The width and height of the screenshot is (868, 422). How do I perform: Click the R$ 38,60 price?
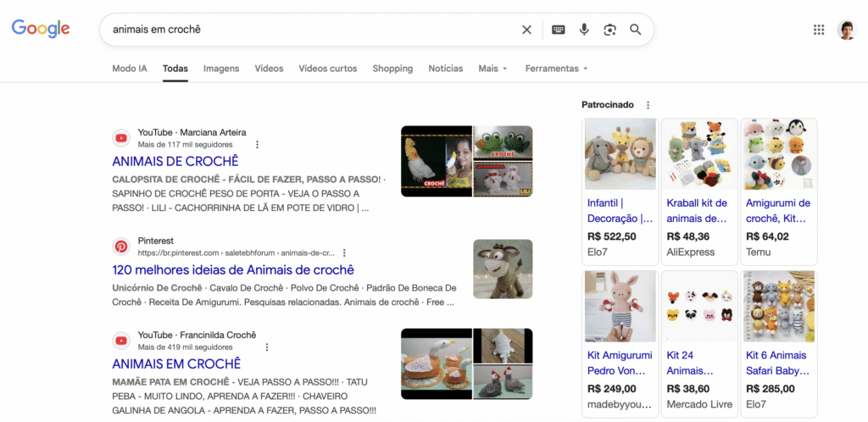click(x=688, y=389)
